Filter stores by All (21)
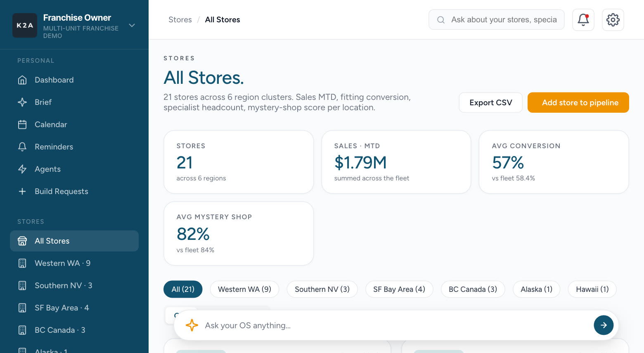644x353 pixels. 183,289
